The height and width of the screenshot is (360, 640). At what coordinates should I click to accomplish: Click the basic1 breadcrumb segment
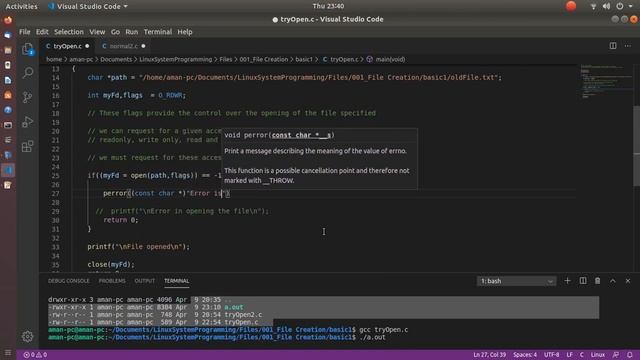pos(304,59)
